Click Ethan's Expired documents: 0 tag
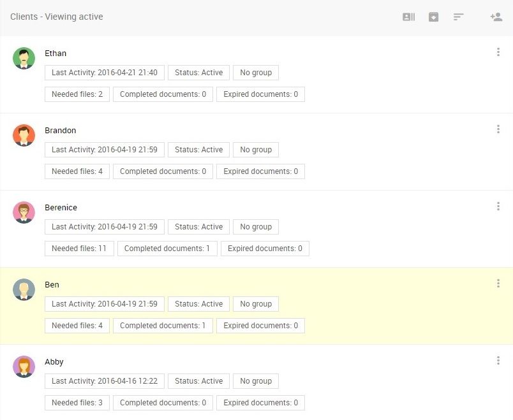This screenshot has height=420, width=513. pos(261,94)
